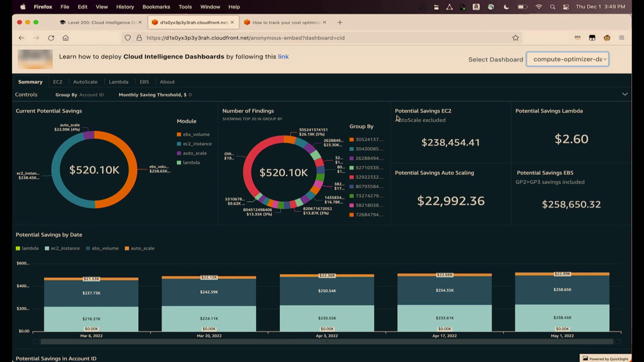Image resolution: width=644 pixels, height=362 pixels.
Task: Open macOS Spotlight search icon
Action: click(x=552, y=7)
